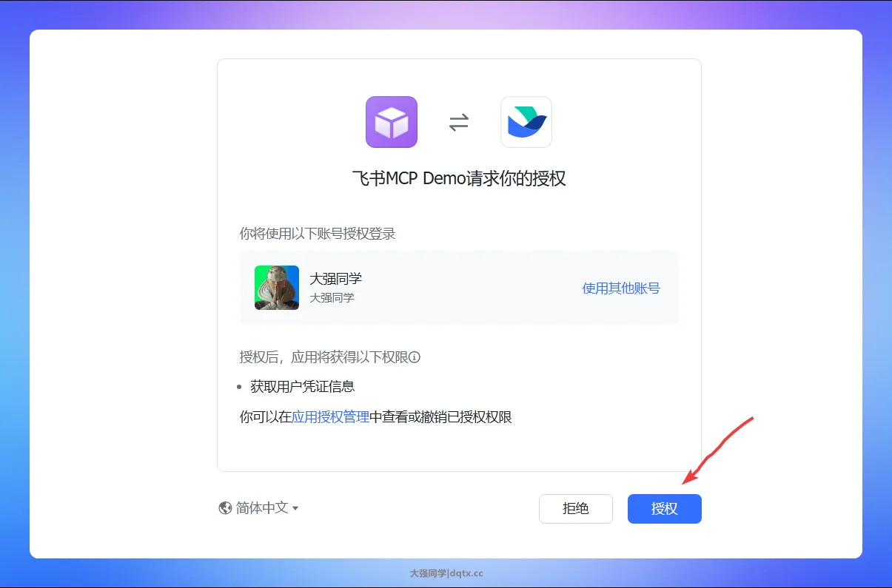
Task: Click the 中查看或撤销已授权权限 text
Action: pos(440,417)
